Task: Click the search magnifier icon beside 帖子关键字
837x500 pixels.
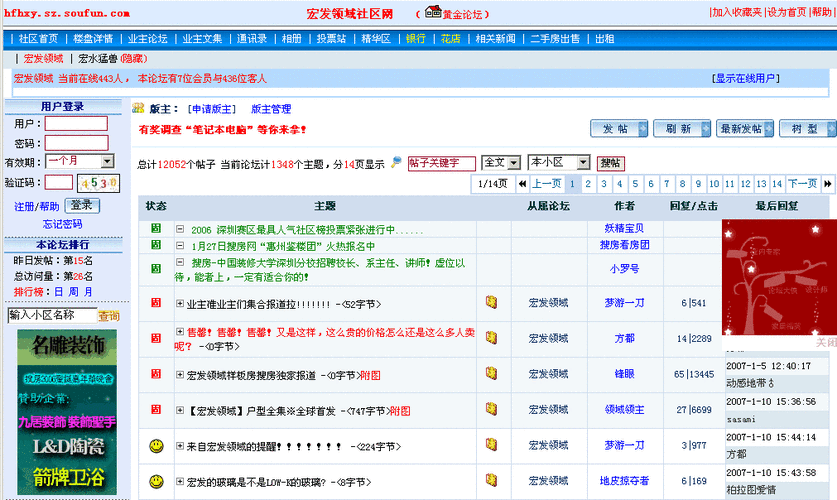Action: point(396,162)
